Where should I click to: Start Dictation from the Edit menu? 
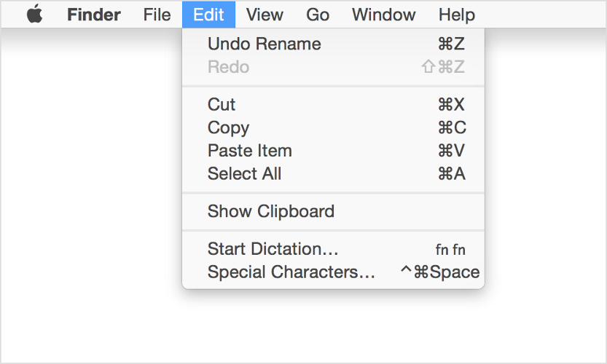point(273,249)
